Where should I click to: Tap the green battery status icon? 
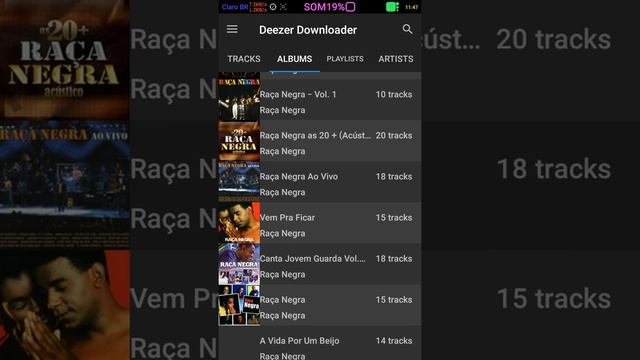392,7
